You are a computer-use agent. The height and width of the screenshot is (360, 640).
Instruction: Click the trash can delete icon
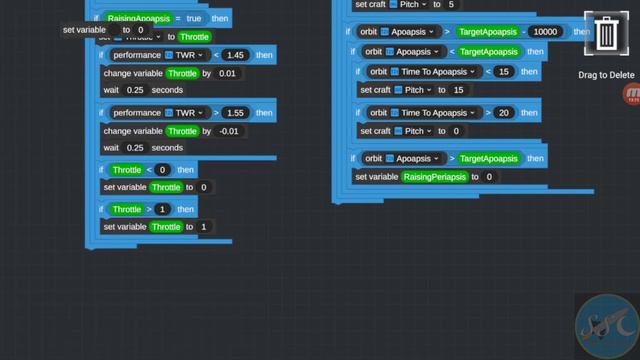(x=606, y=33)
